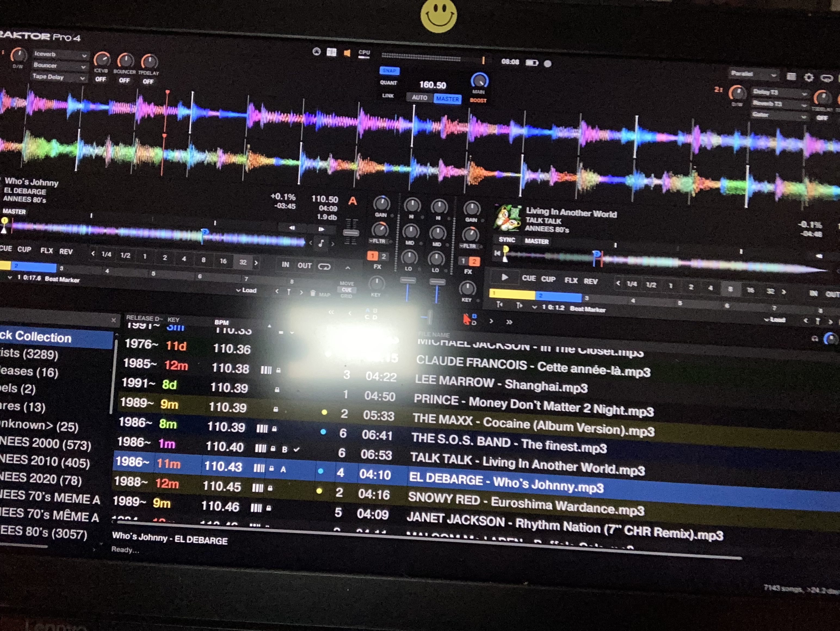Expand deck A cue type dropdown near Beat Marker
The width and height of the screenshot is (840, 631).
pyautogui.click(x=10, y=277)
